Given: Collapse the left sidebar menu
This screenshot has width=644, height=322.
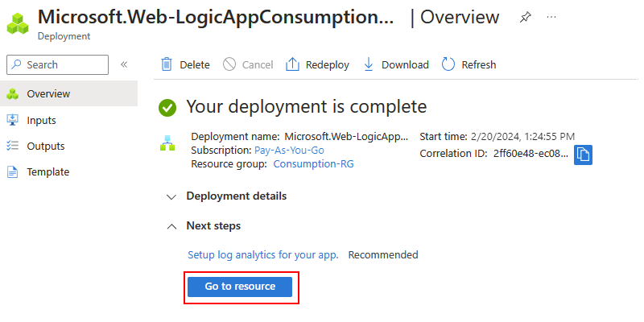Looking at the screenshot, I should (x=124, y=64).
